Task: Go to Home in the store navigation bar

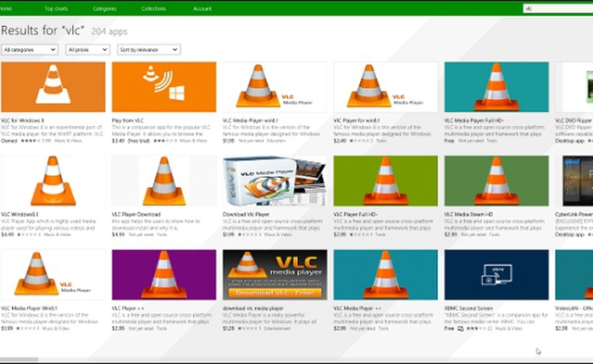Action: pyautogui.click(x=6, y=8)
